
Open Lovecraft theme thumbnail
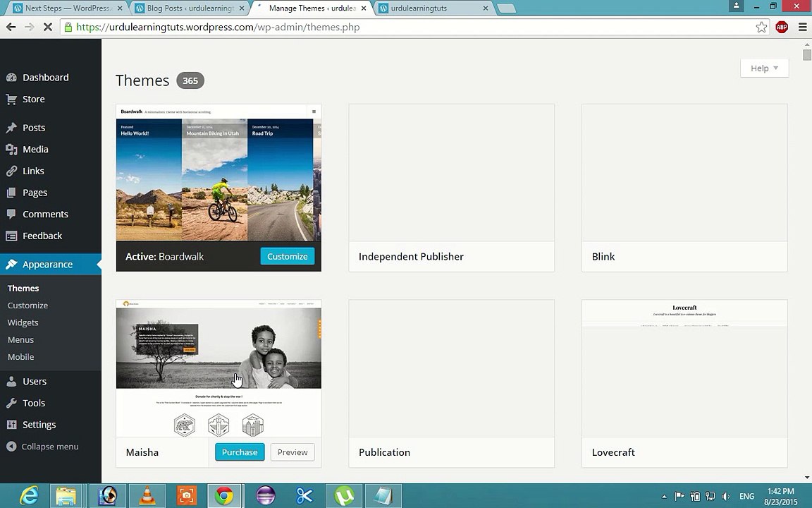pos(684,368)
